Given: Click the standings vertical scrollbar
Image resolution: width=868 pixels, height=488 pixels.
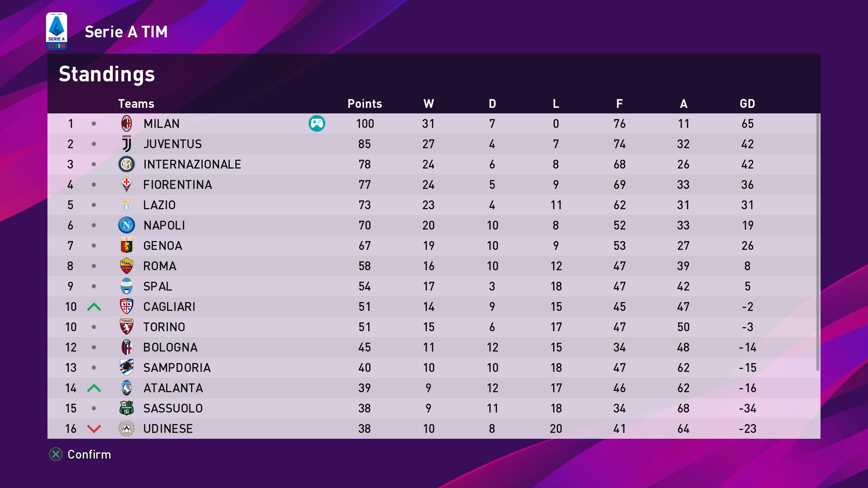Looking at the screenshot, I should [817, 242].
